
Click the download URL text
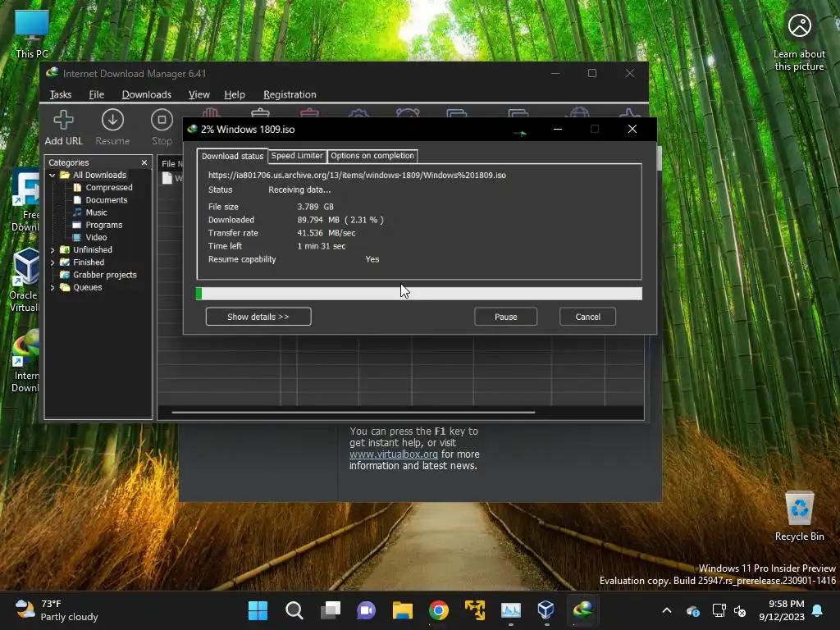357,176
